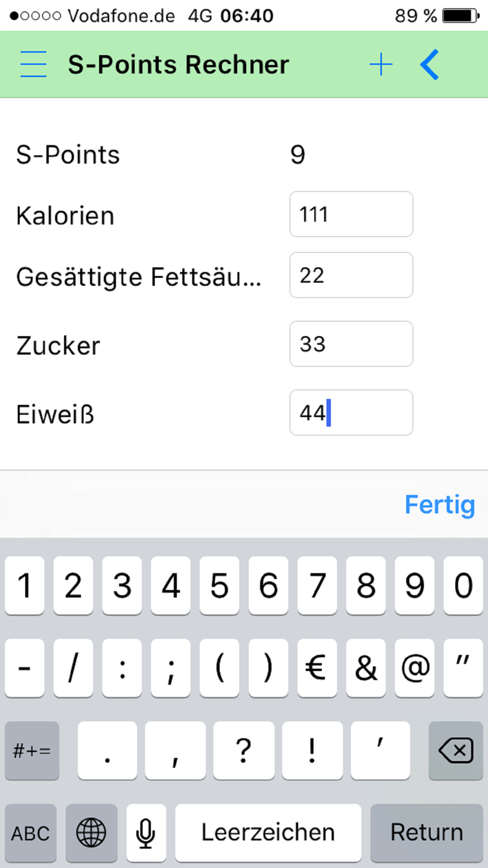Switch to ABC letter keyboard
This screenshot has width=488, height=868.
(x=31, y=832)
